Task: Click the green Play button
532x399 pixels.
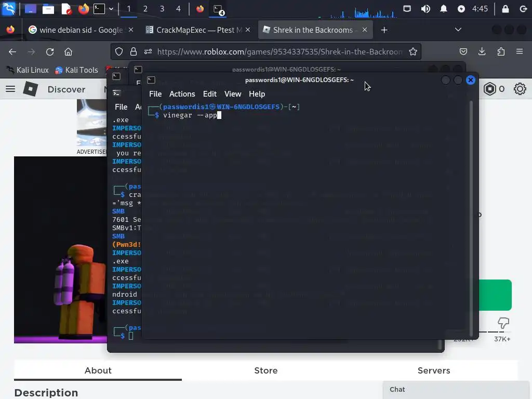Action: 495,295
